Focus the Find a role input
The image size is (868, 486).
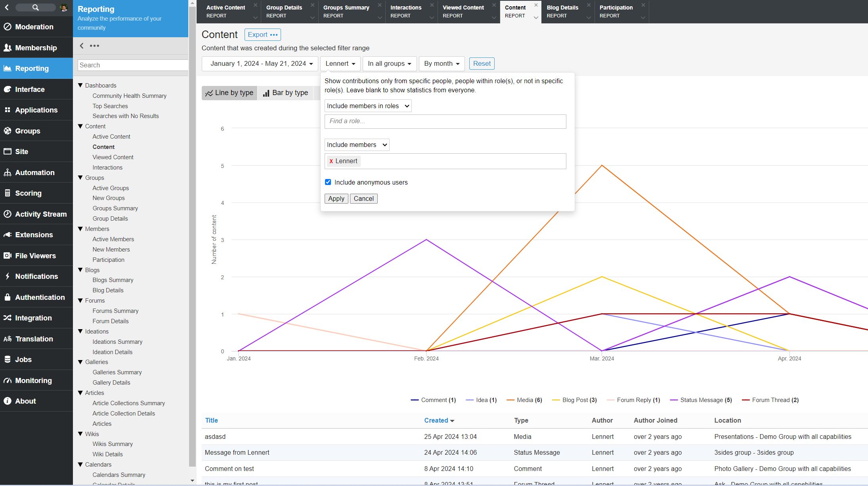click(445, 122)
